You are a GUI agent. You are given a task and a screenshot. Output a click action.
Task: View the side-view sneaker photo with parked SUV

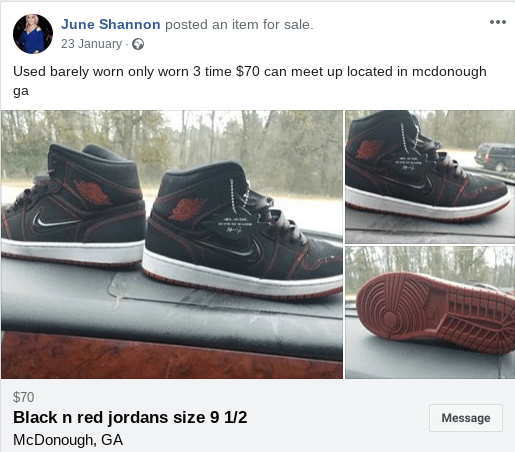(430, 177)
